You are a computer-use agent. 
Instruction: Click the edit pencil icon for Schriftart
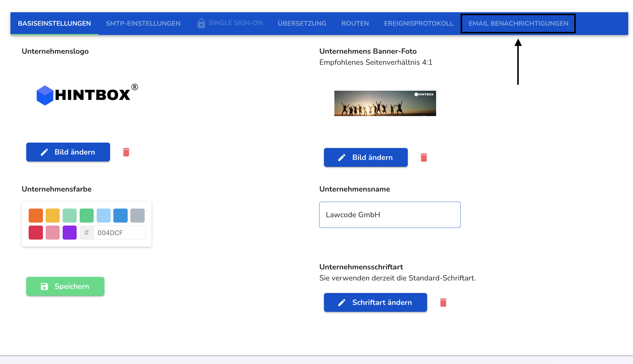pos(341,302)
